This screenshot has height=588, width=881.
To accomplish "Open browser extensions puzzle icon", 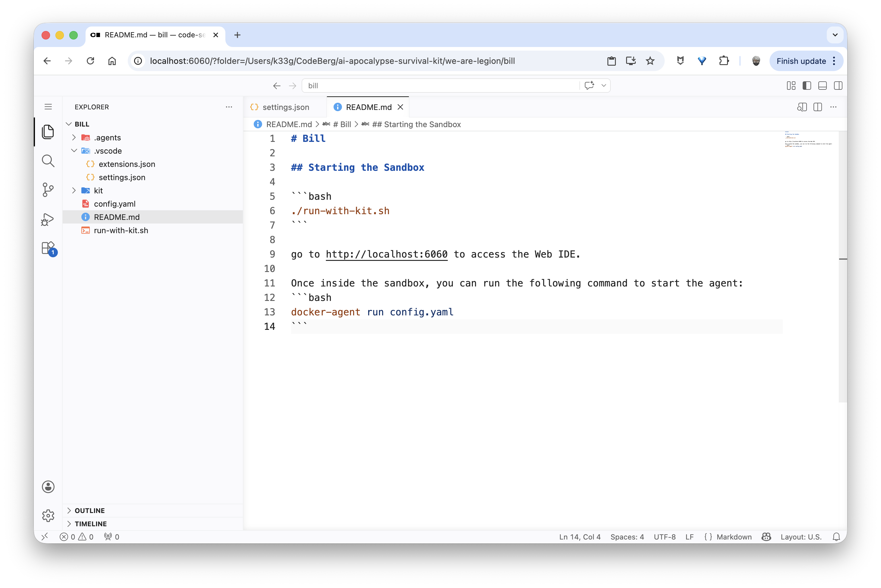I will 723,61.
